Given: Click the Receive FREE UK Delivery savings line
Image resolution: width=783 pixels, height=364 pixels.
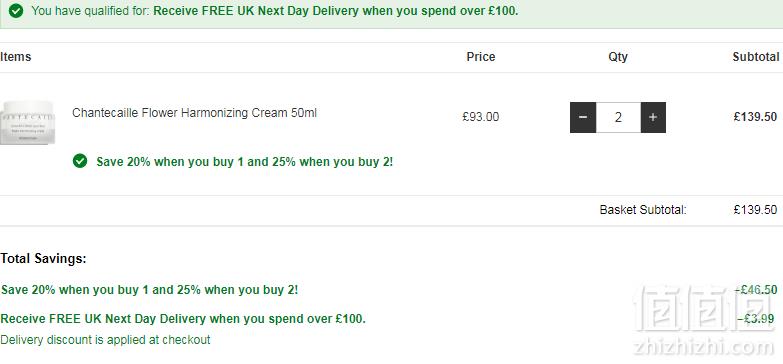Looking at the screenshot, I should [183, 319].
